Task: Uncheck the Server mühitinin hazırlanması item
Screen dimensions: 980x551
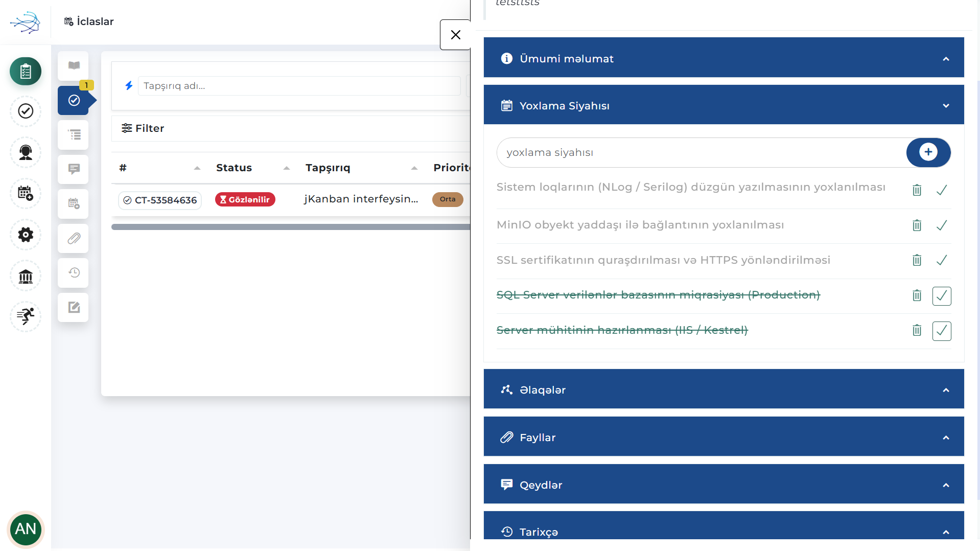Action: pyautogui.click(x=942, y=331)
